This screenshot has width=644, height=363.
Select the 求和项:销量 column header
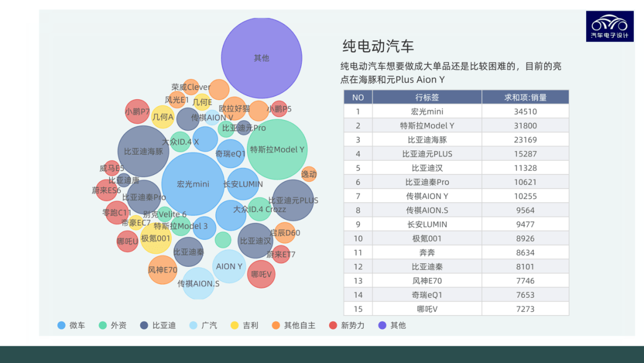pyautogui.click(x=525, y=97)
